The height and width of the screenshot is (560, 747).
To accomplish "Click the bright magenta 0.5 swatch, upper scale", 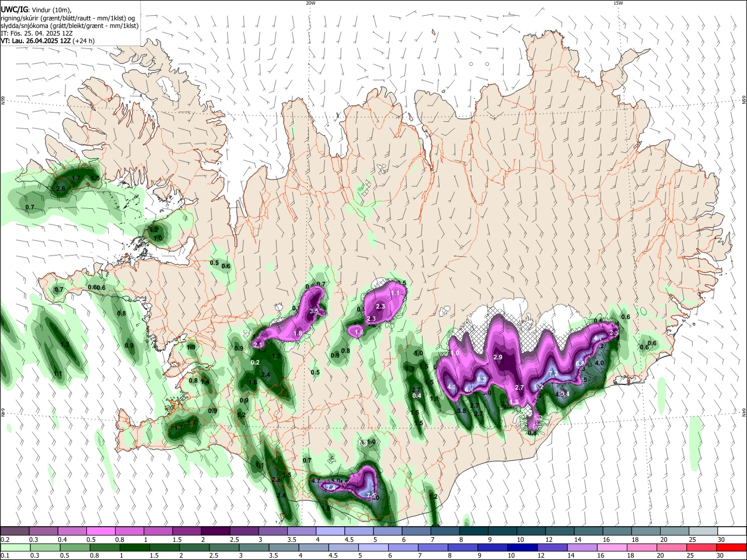I will (100, 531).
